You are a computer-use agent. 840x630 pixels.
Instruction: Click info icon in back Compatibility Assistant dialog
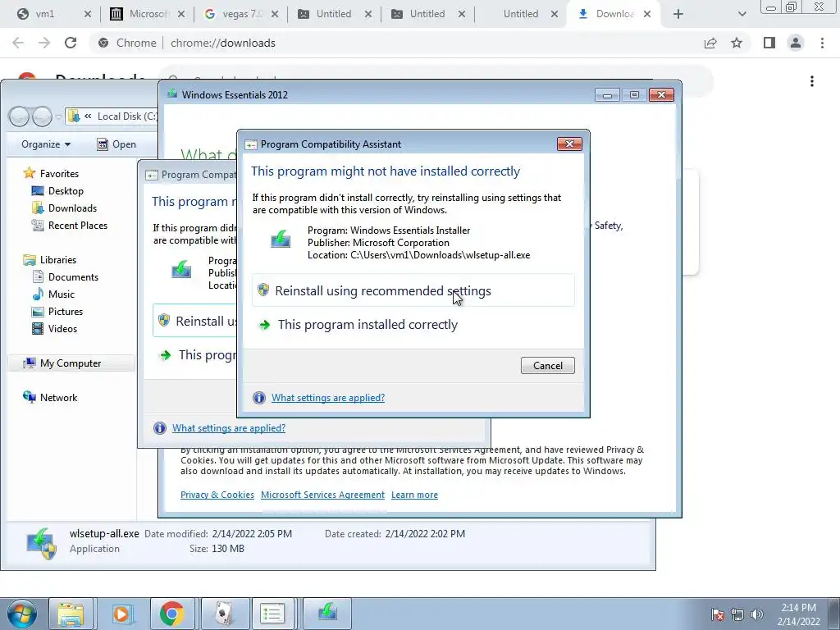click(160, 428)
